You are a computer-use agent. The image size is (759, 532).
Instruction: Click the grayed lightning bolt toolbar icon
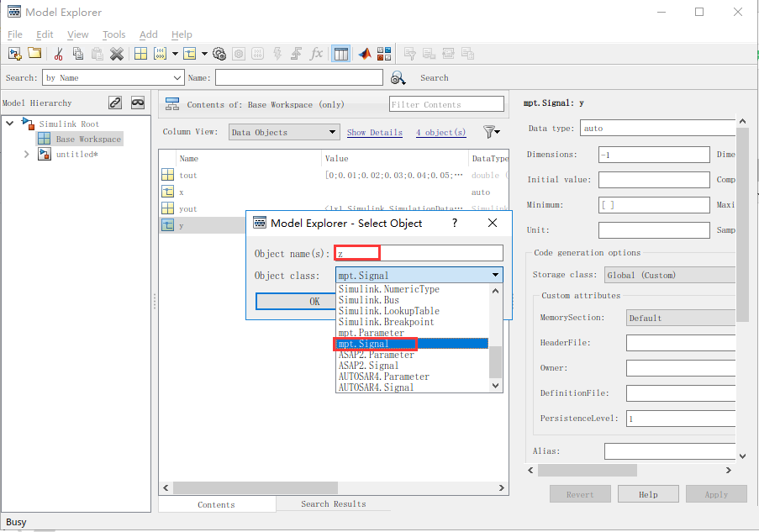click(x=277, y=54)
